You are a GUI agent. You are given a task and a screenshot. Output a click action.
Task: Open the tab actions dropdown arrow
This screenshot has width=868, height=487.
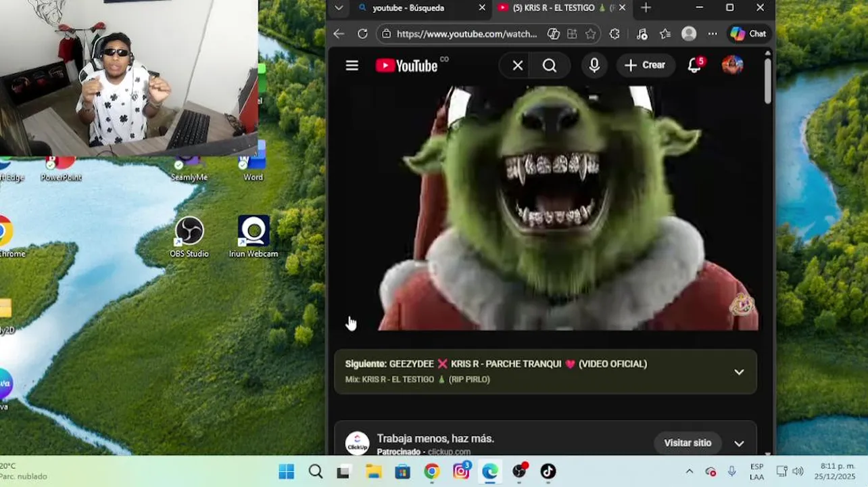click(339, 7)
